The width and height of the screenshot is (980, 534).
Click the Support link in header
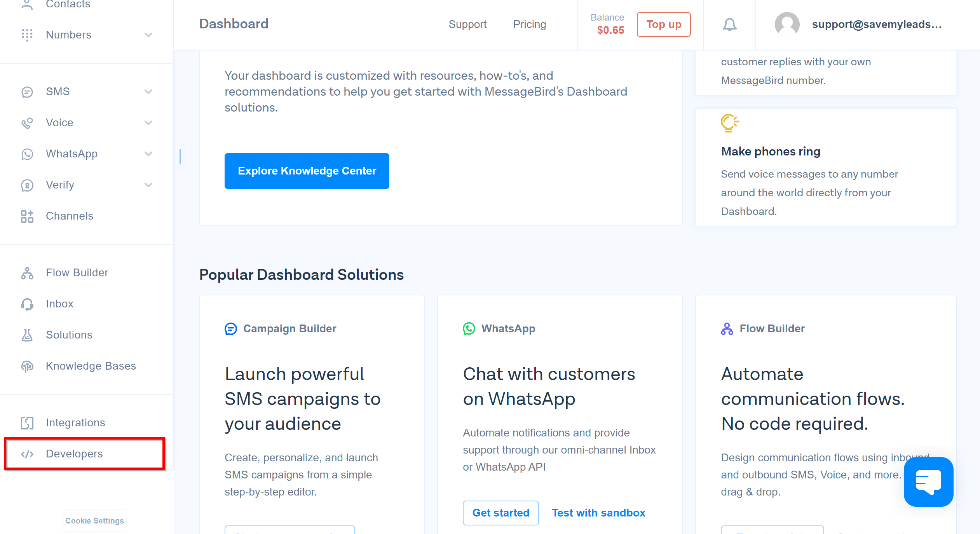tap(467, 24)
